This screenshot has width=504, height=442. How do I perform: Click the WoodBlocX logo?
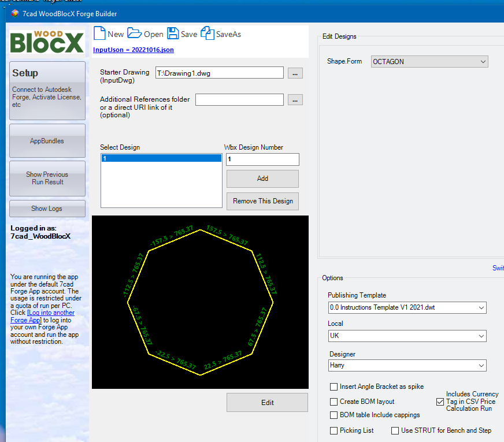coord(47,42)
